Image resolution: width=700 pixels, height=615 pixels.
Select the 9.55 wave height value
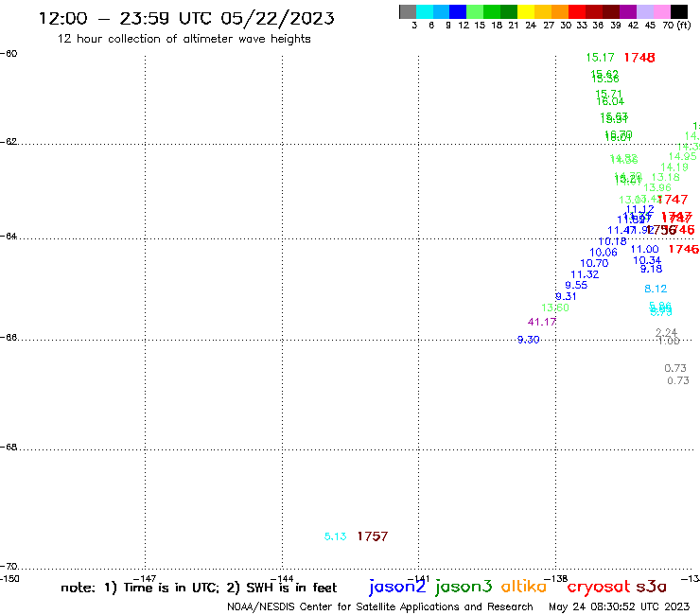576,285
